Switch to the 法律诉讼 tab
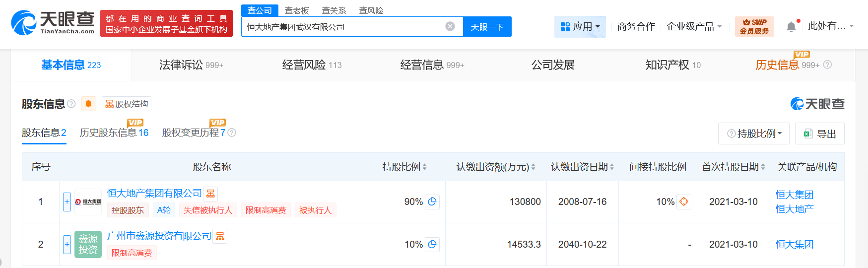868x268 pixels. (191, 65)
